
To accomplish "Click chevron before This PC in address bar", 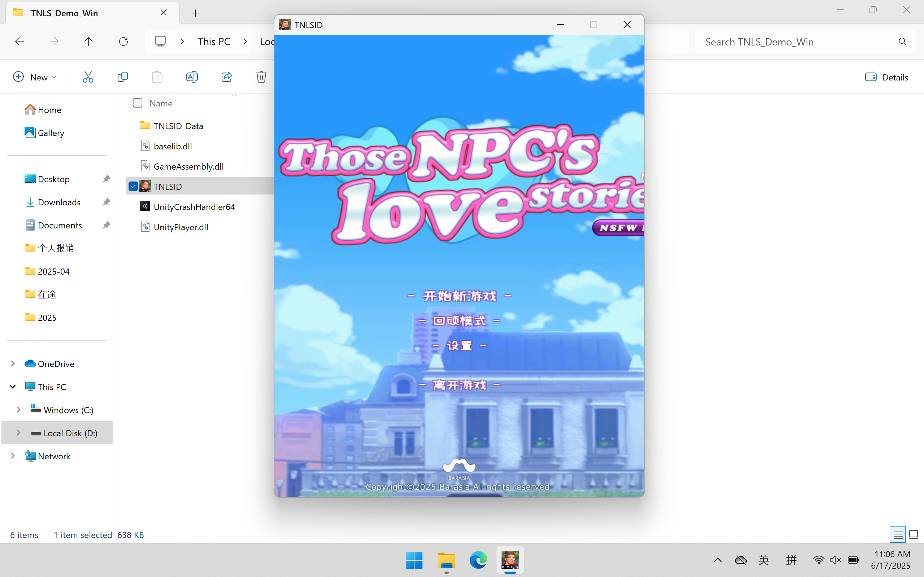I will 182,41.
